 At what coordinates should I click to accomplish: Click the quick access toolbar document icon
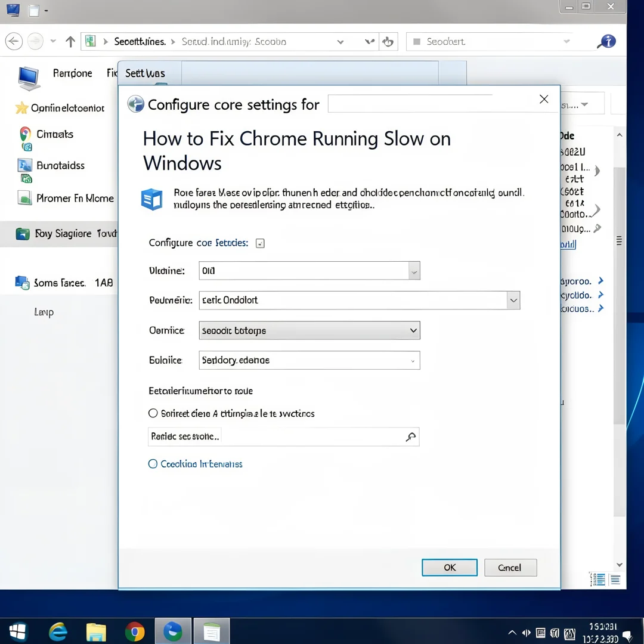pos(34,10)
